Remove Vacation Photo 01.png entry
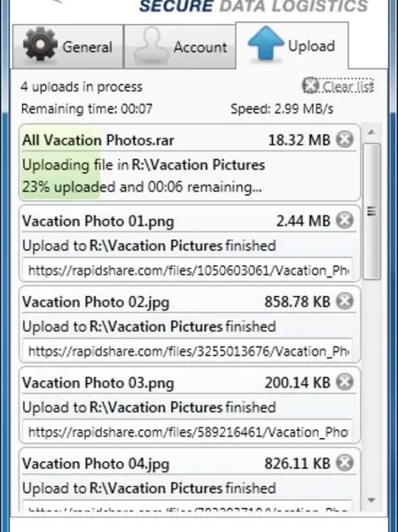This screenshot has height=532, width=398. point(345,221)
